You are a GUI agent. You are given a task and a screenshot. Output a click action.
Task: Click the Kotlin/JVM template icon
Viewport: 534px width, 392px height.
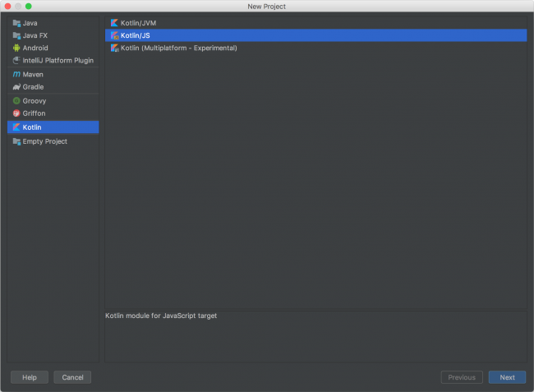pyautogui.click(x=114, y=23)
